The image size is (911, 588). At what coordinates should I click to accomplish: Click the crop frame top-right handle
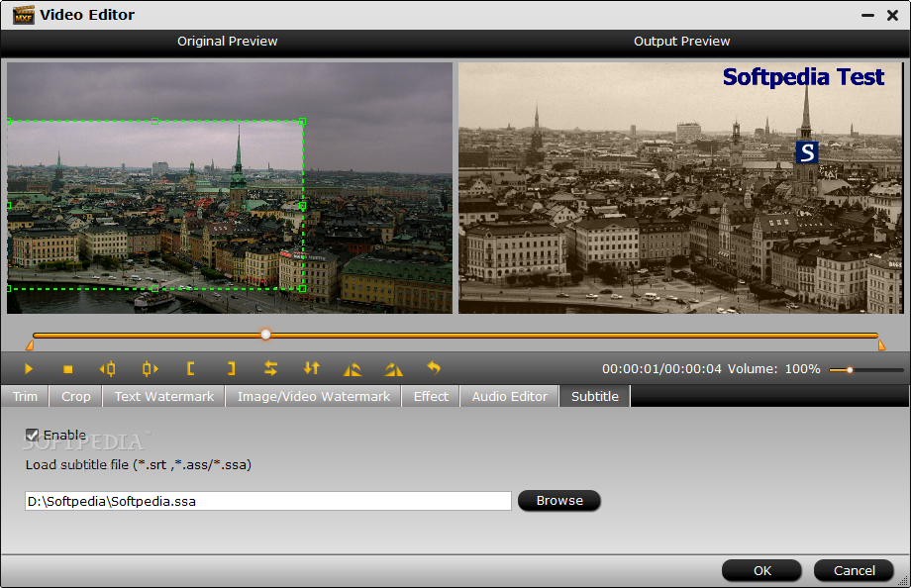302,122
